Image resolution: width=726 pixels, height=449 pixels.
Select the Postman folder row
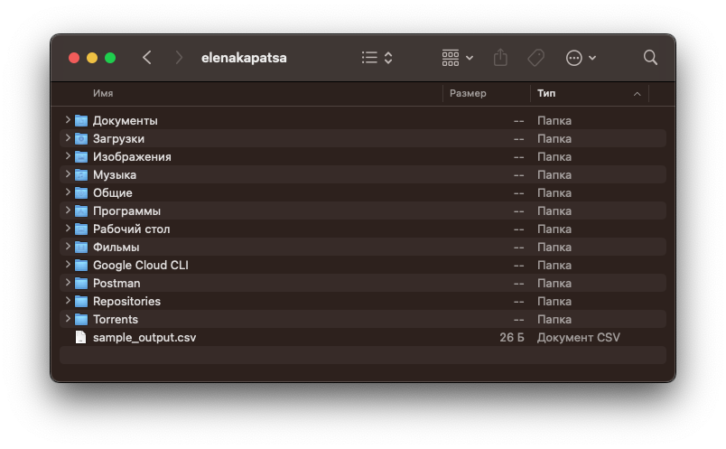pos(363,283)
